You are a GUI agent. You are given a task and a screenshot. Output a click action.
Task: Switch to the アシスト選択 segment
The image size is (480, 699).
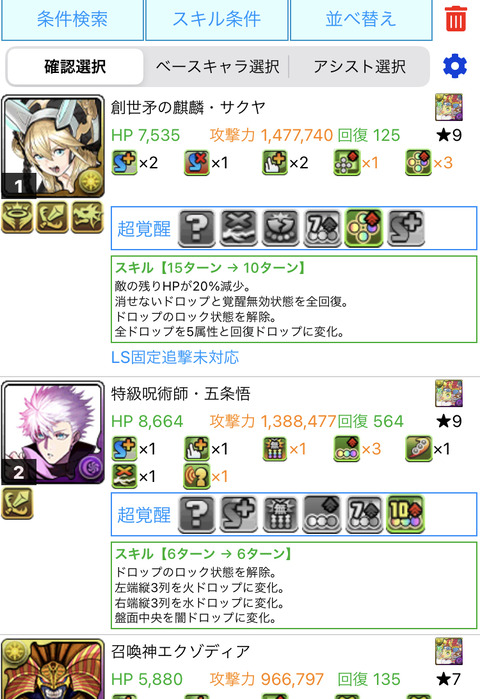pos(359,67)
